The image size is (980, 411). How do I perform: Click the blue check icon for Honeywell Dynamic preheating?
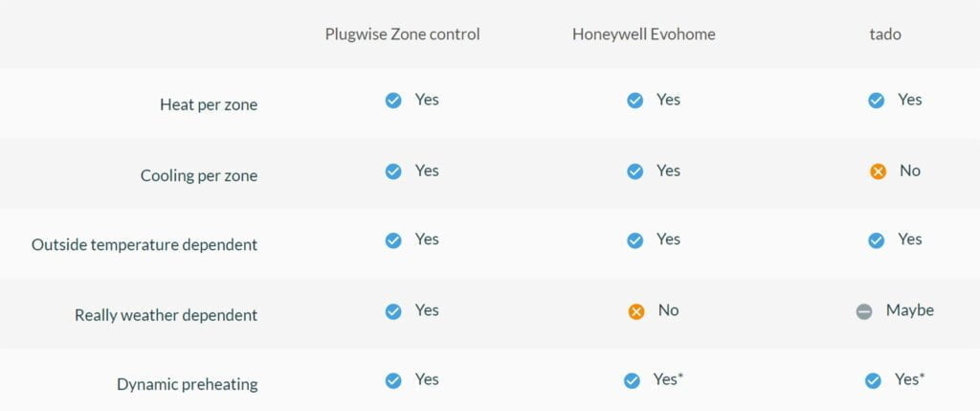click(x=632, y=380)
